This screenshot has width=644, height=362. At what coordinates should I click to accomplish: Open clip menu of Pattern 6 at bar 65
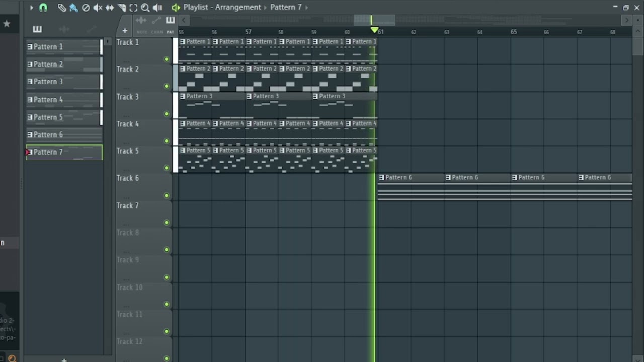coord(514,177)
